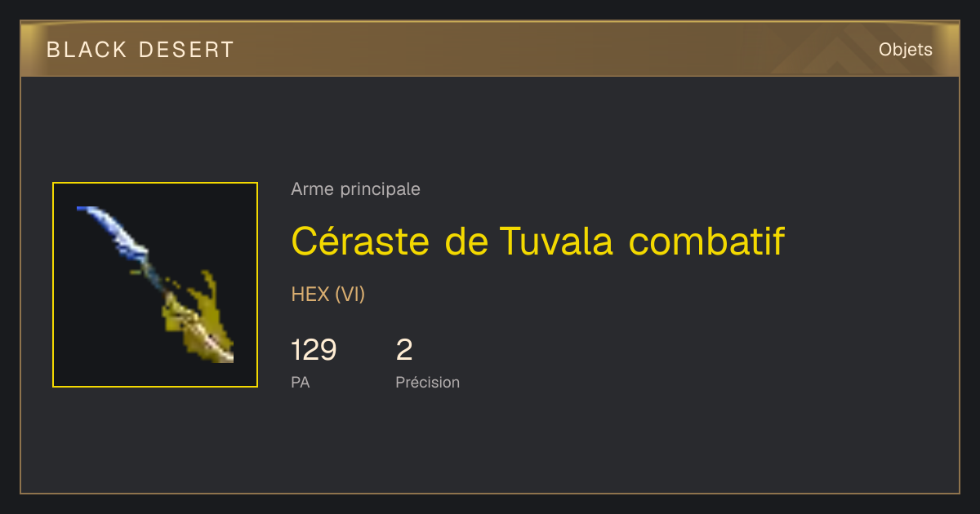Image resolution: width=980 pixels, height=514 pixels.
Task: Click the PA stat label
Action: tap(300, 382)
